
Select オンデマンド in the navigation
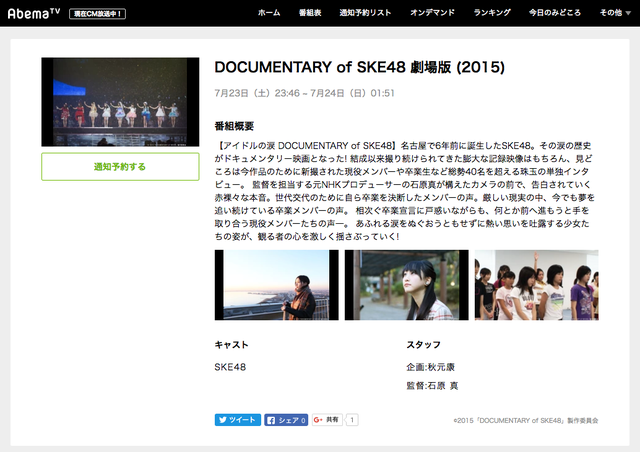tap(432, 13)
